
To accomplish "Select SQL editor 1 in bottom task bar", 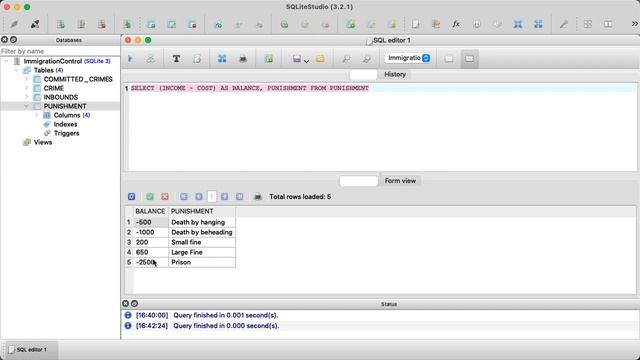I will pyautogui.click(x=32, y=350).
